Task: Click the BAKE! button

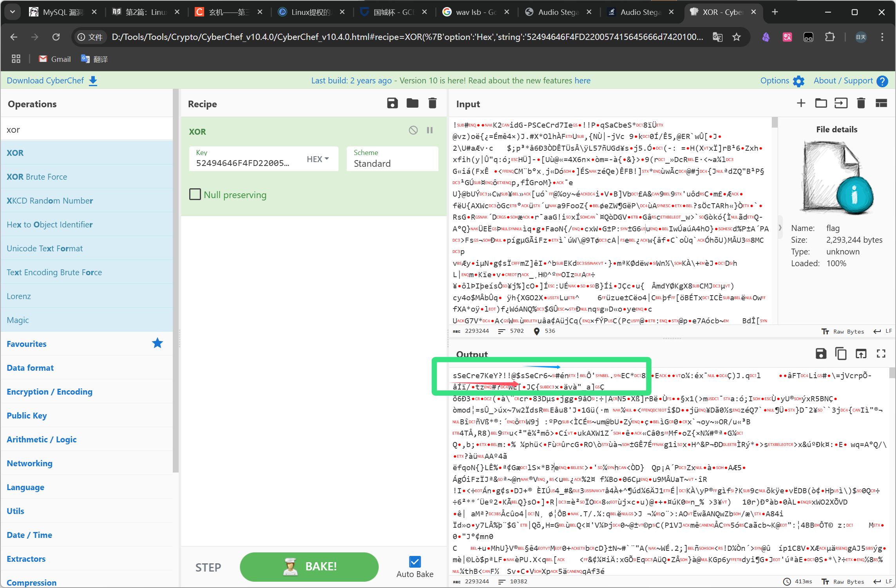Action: (309, 566)
